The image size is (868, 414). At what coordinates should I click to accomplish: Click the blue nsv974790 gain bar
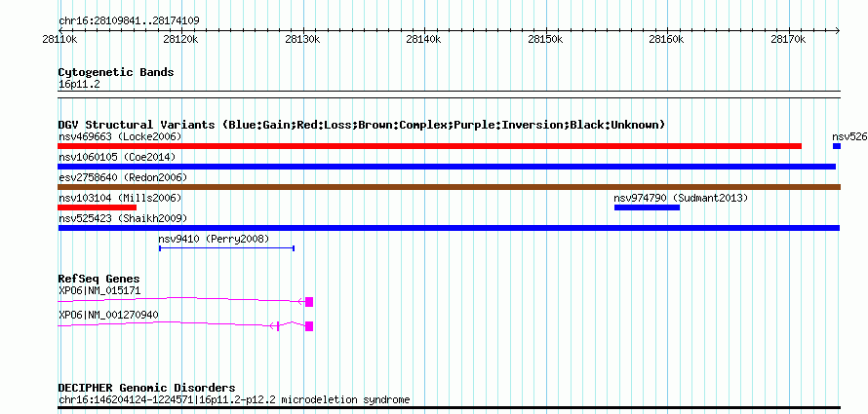tap(648, 207)
